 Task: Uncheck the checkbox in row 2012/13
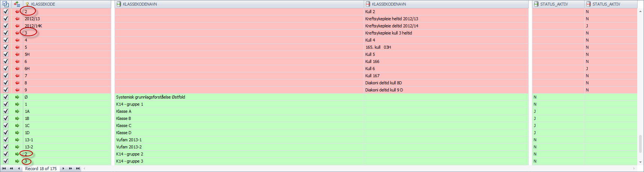coord(6,19)
